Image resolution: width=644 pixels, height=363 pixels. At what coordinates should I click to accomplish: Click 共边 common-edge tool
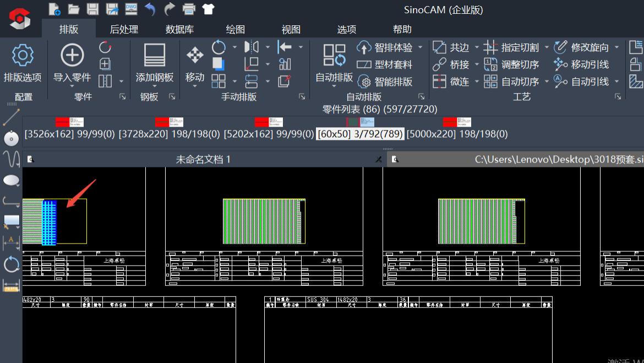tap(451, 47)
